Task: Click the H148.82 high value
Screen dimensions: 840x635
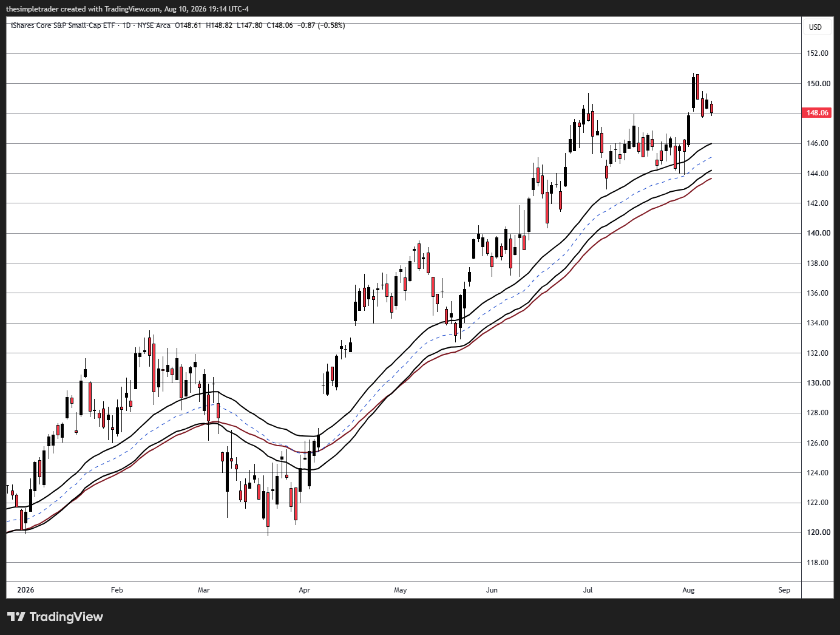Action: pos(219,25)
